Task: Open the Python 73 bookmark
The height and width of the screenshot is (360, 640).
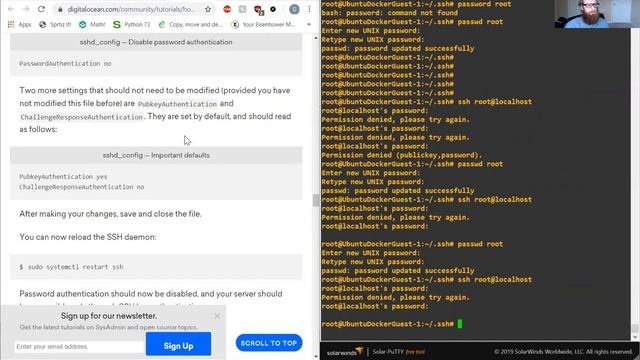Action: pos(131,24)
